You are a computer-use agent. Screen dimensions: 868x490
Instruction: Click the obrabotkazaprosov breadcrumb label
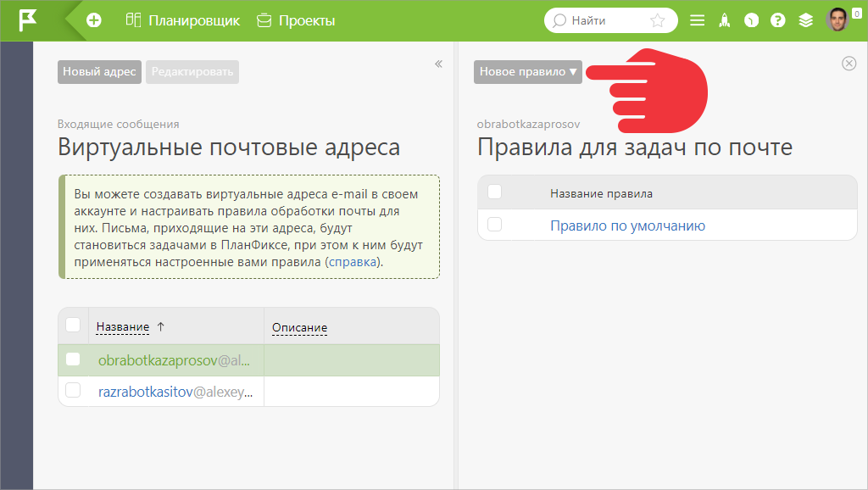coord(529,124)
